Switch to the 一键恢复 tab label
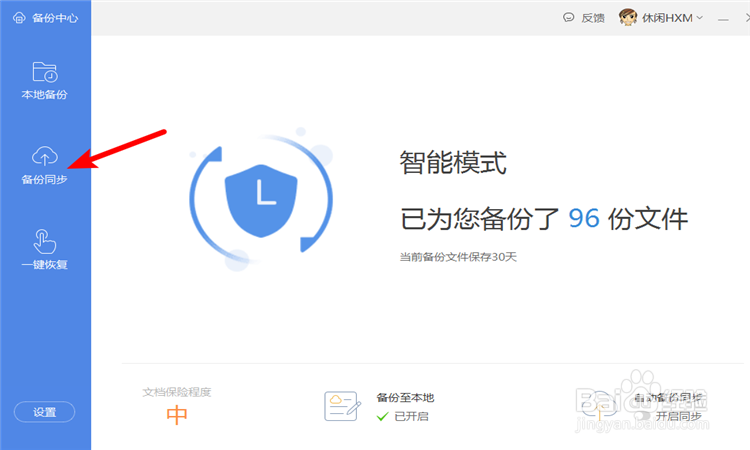 click(x=44, y=264)
